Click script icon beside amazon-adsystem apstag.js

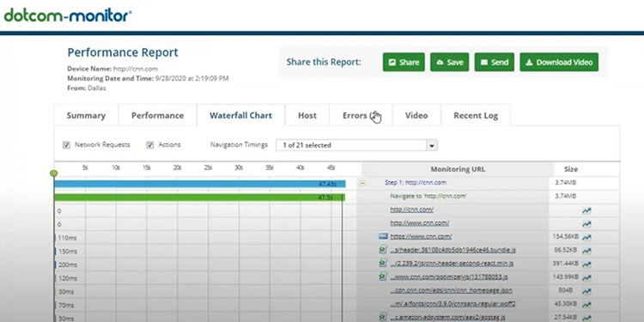tap(383, 317)
